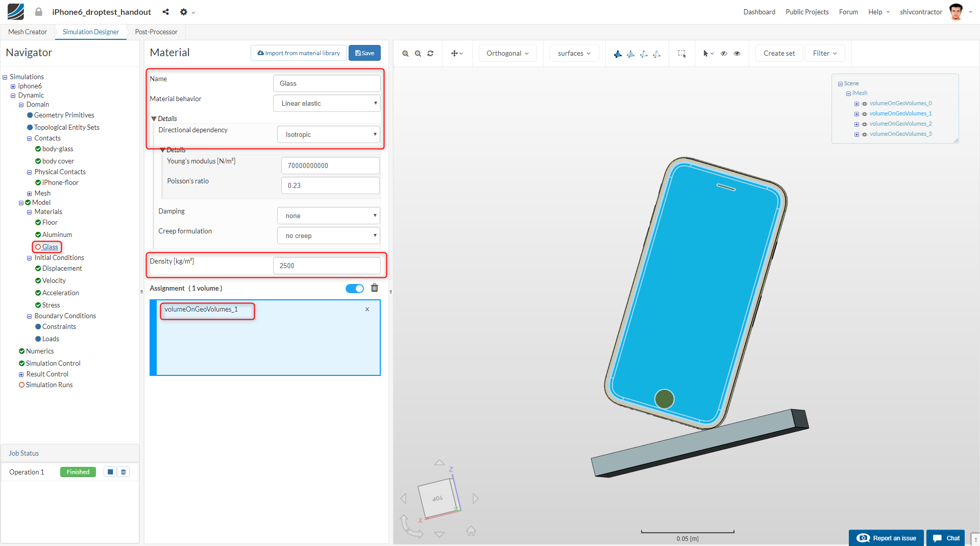This screenshot has height=546, width=980.
Task: Select the fourth points render mode icon
Action: 657,54
